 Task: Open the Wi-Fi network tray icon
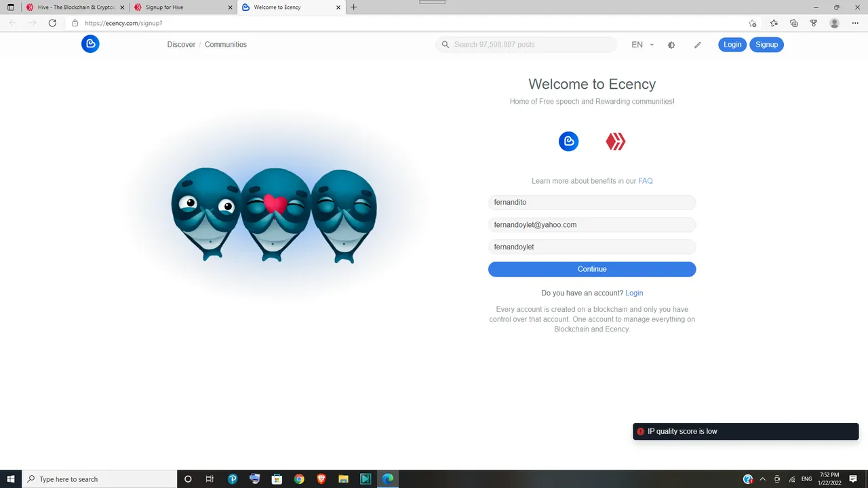(791, 479)
